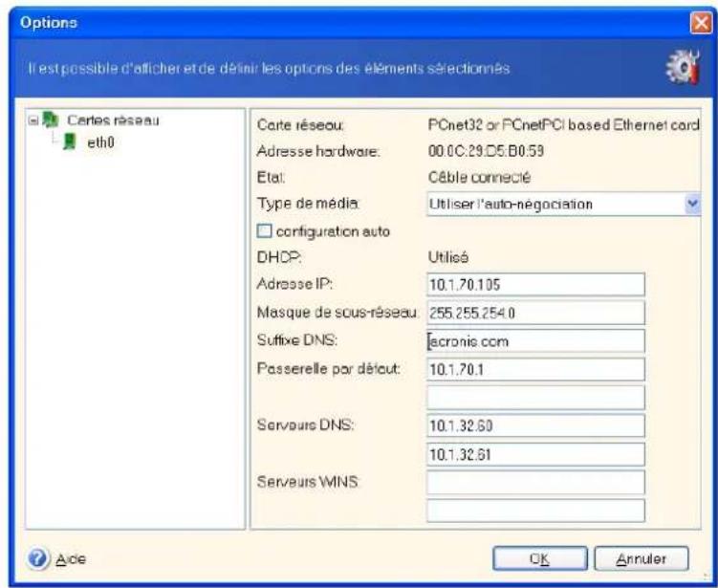
Task: Click the DHCP Utilisé value
Action: (x=447, y=257)
